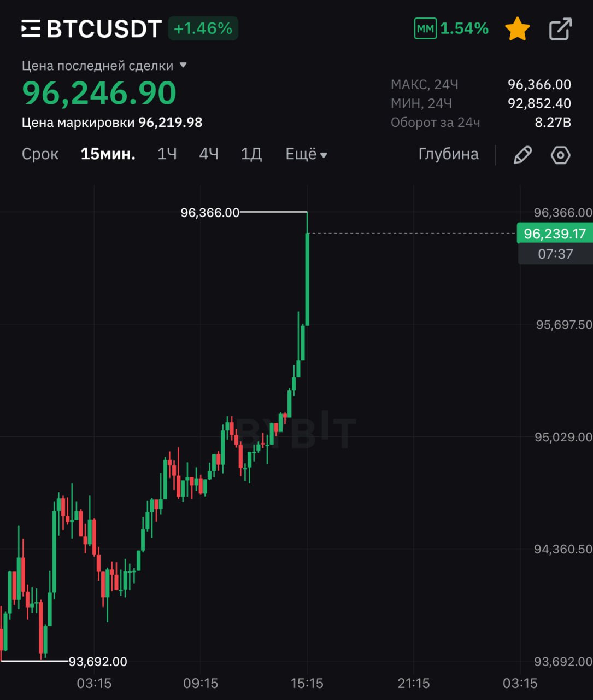The height and width of the screenshot is (700, 593).
Task: Open the 'Глубина' depth chart
Action: click(448, 154)
